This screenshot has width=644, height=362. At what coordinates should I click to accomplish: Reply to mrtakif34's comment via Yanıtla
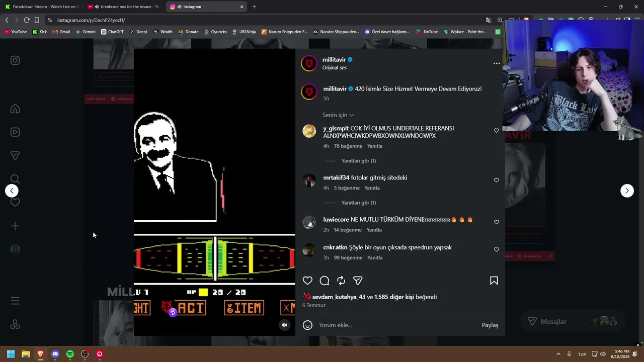(372, 188)
